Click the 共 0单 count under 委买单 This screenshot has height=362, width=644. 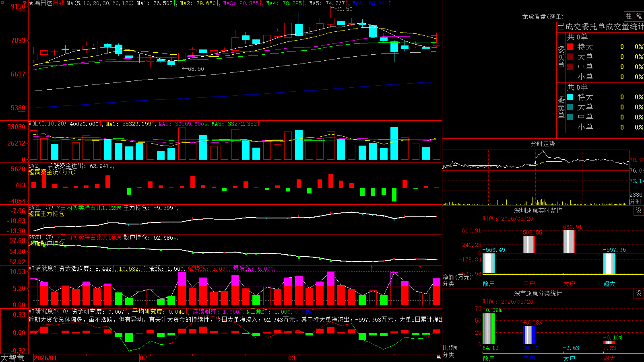(577, 37)
